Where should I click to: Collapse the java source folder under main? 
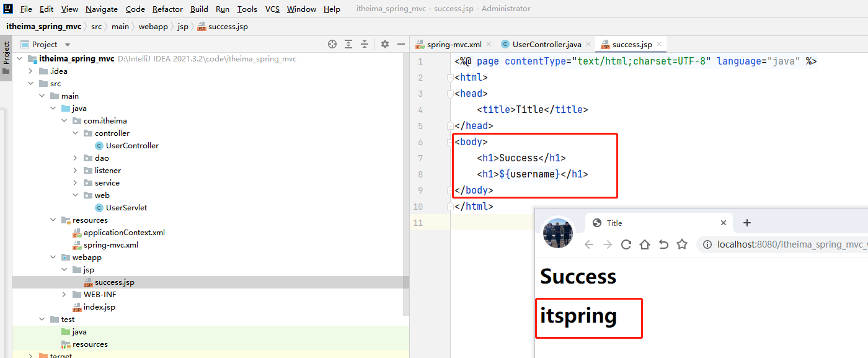point(53,109)
